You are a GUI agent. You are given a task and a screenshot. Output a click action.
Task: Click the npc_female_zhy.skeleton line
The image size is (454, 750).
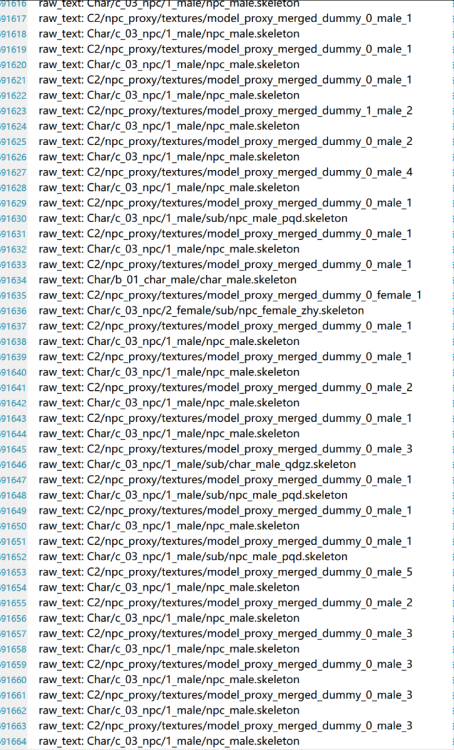click(201, 310)
